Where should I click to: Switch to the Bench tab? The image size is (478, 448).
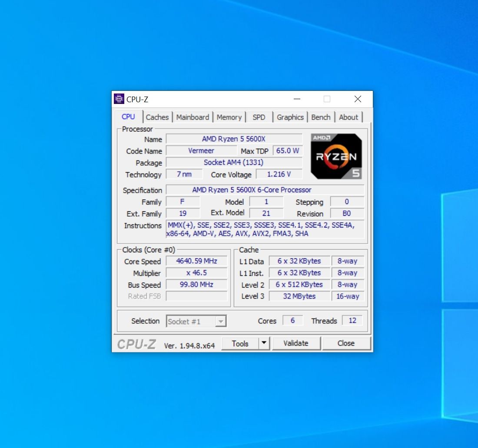click(x=321, y=117)
